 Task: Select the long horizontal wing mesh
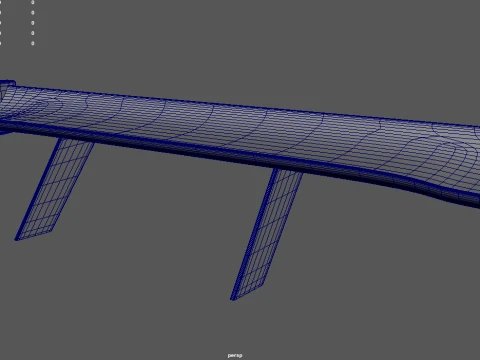tap(240, 133)
